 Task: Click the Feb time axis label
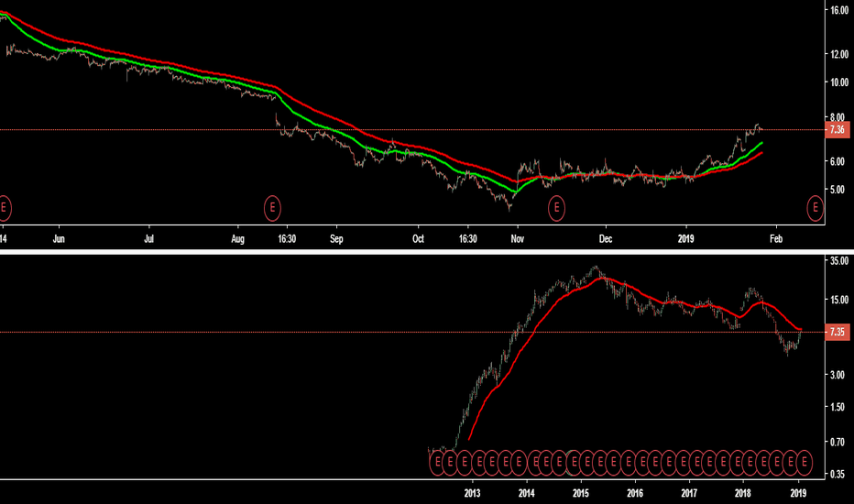coord(776,238)
